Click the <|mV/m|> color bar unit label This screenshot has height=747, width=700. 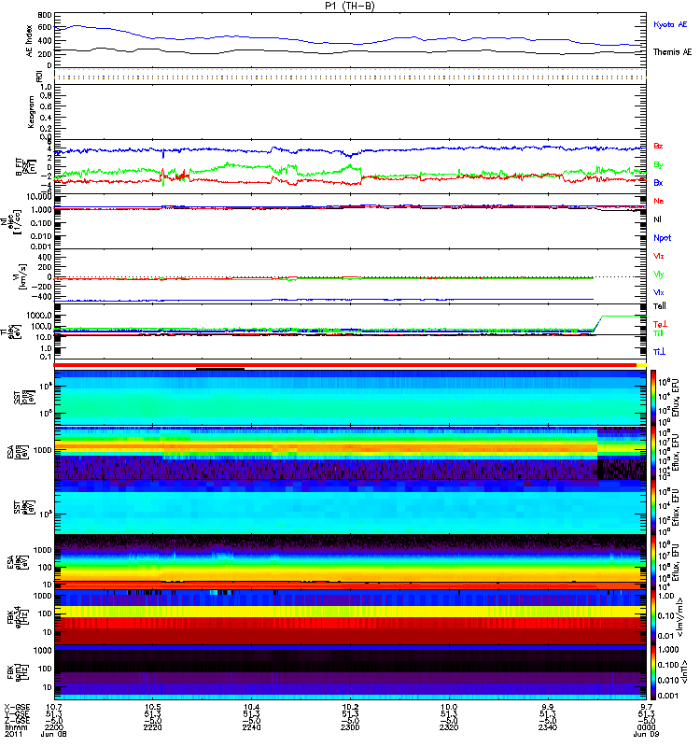pyautogui.click(x=681, y=617)
